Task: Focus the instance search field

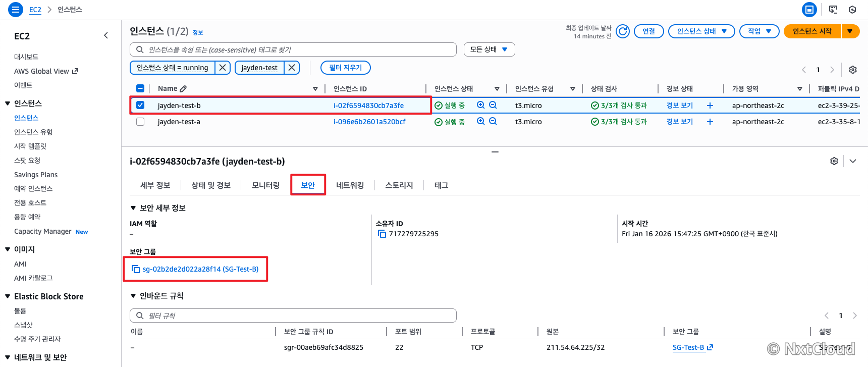Action: (293, 49)
